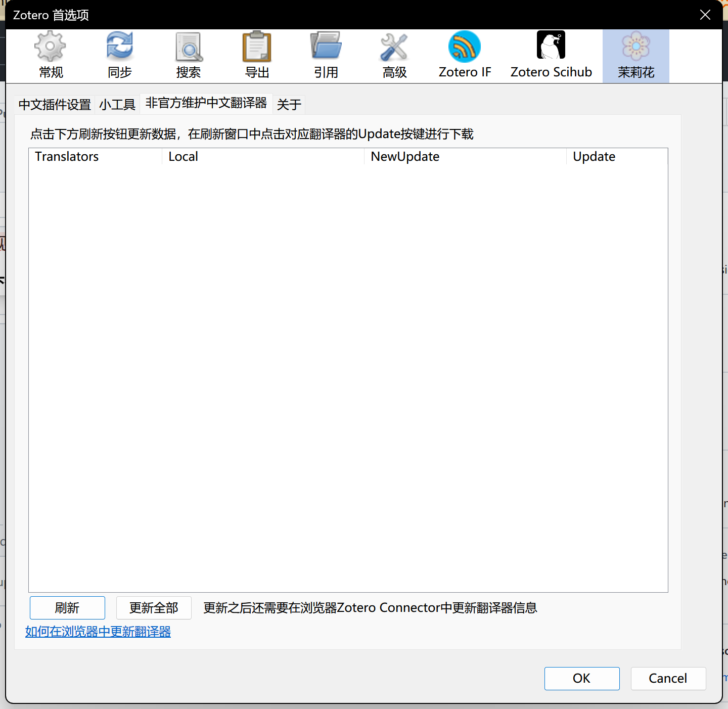Open the 如何在浏览器中更新翻译器 link
Viewport: 728px width, 709px height.
pos(98,632)
